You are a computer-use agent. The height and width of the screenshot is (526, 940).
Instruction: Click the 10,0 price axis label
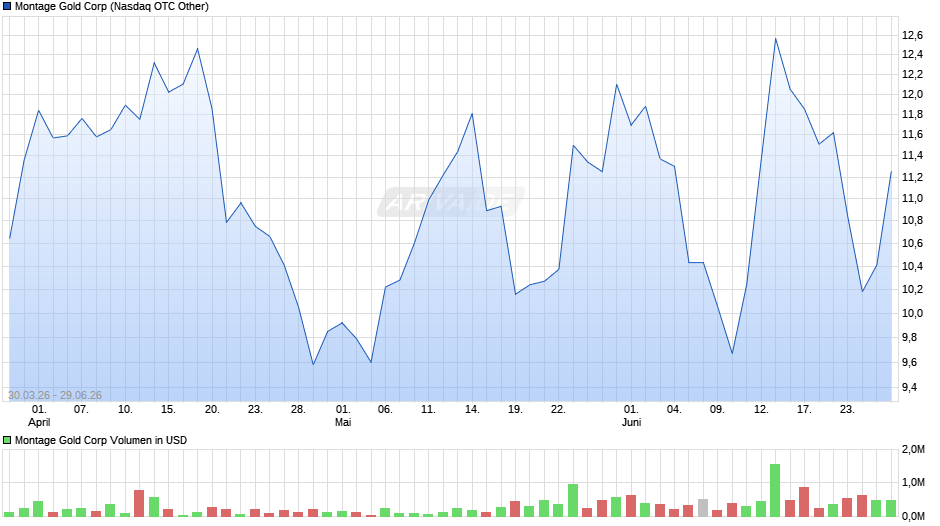[x=912, y=313]
